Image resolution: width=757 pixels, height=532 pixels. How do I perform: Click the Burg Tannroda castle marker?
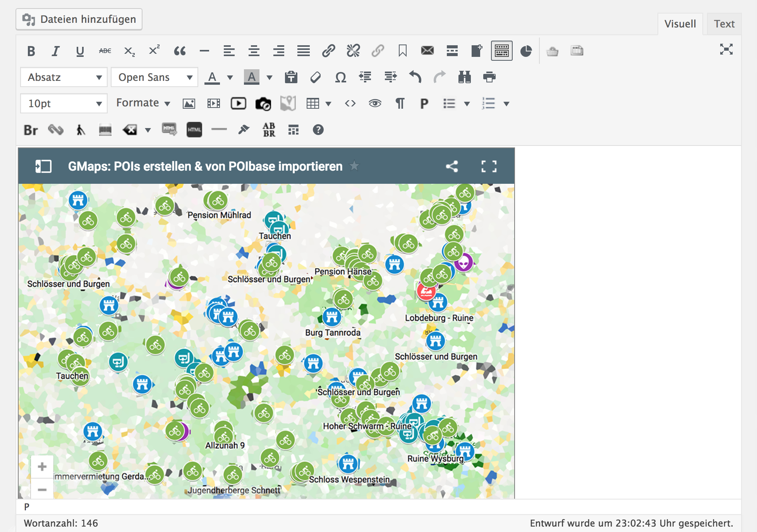coord(332,317)
